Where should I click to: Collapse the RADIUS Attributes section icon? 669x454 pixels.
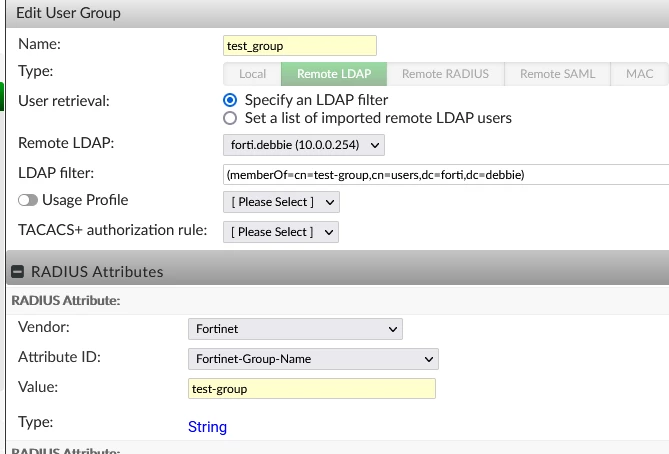tap(17, 271)
